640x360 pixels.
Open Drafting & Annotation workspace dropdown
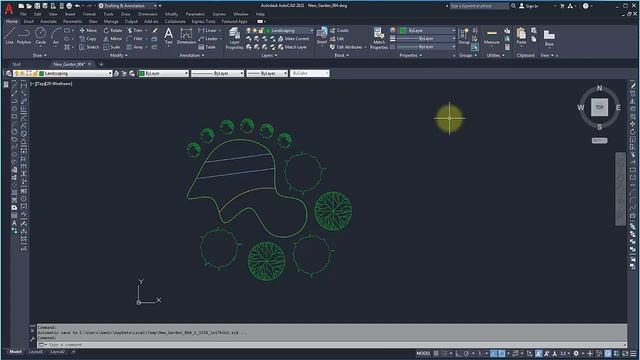127,6
